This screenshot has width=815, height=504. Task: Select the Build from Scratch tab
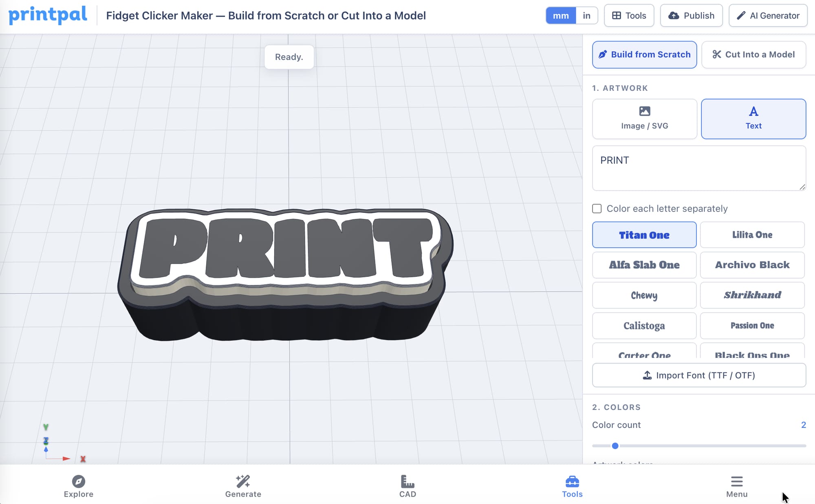coord(644,55)
